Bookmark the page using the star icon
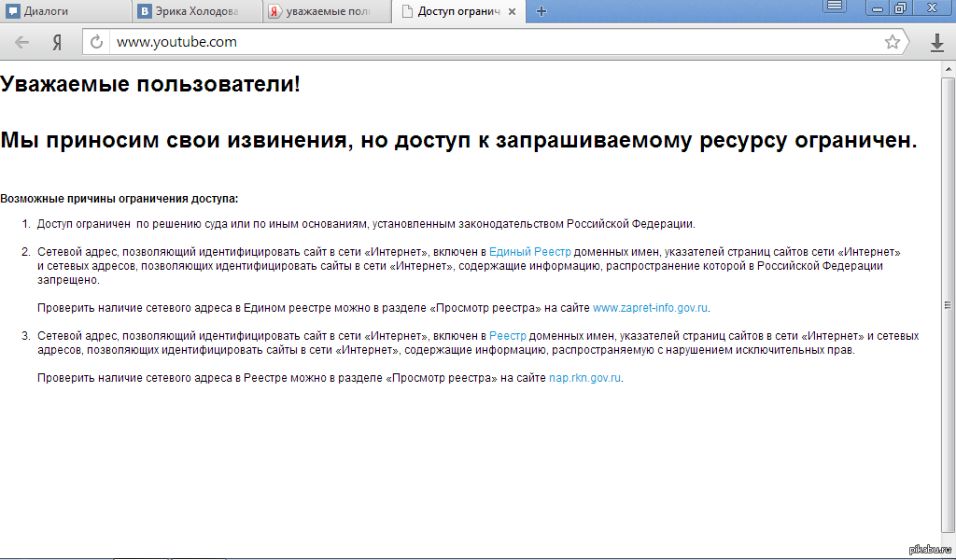This screenshot has height=560, width=956. click(893, 42)
